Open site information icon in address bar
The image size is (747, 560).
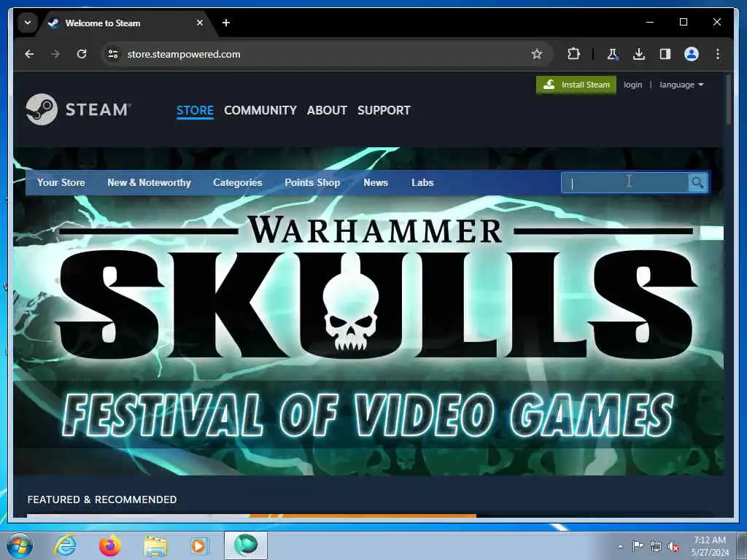pyautogui.click(x=113, y=54)
